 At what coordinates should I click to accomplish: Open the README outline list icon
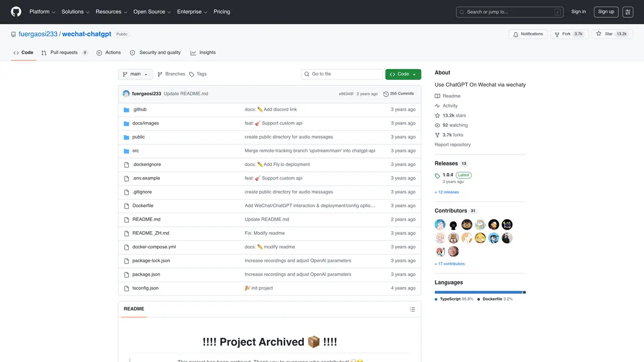(413, 309)
